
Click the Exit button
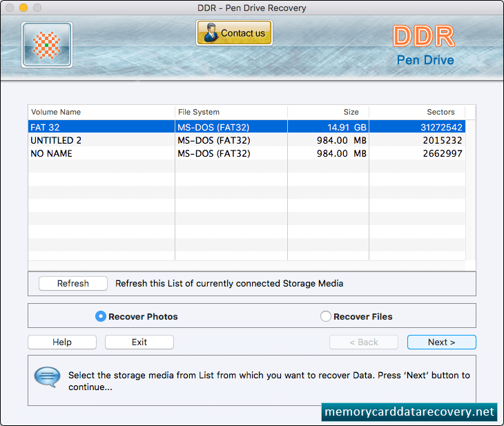pos(139,342)
